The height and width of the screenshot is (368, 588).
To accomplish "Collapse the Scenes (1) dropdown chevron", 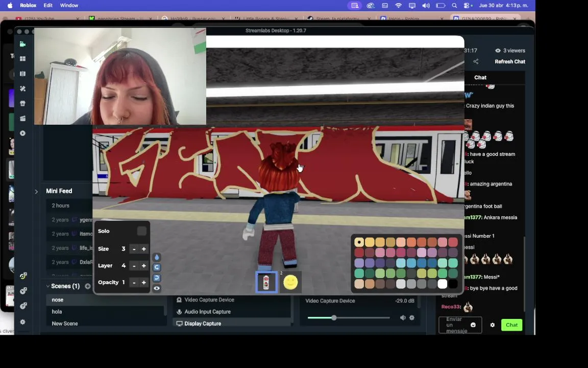I will tap(47, 286).
